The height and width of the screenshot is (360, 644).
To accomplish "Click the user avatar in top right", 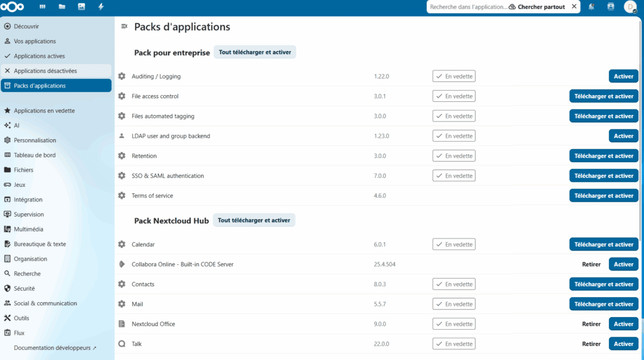I will click(x=630, y=7).
